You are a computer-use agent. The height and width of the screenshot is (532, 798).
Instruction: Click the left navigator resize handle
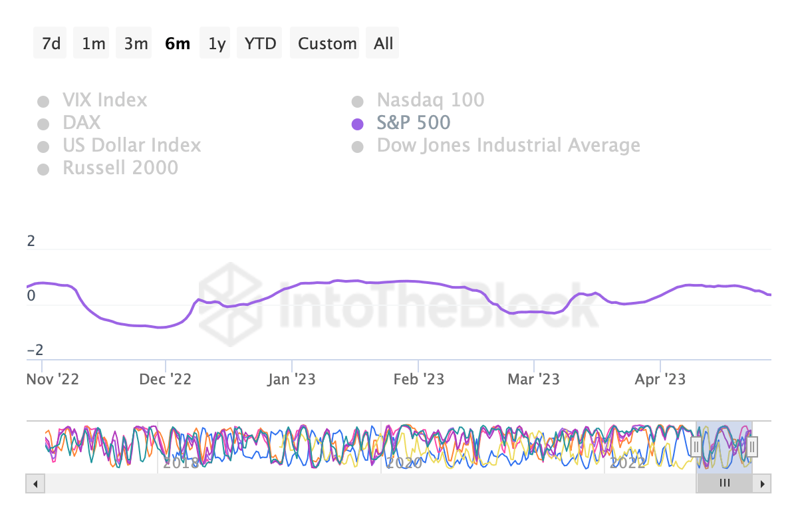[x=696, y=447]
